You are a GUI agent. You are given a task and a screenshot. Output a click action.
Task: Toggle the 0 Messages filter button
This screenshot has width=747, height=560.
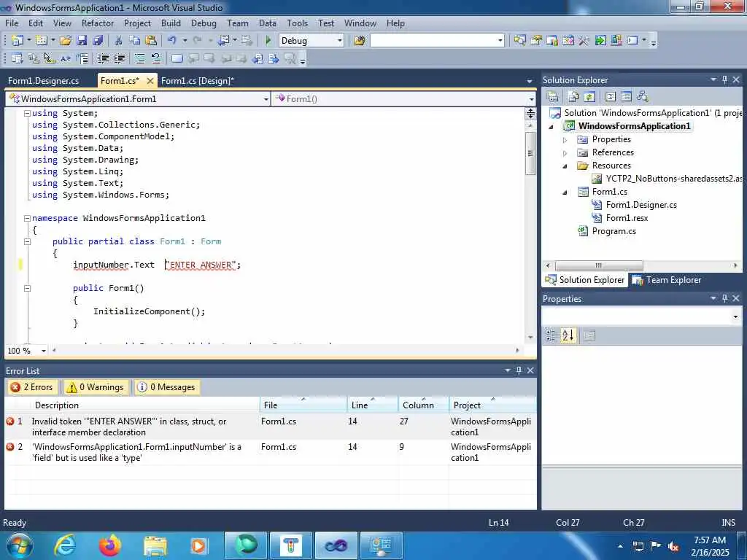pyautogui.click(x=166, y=387)
